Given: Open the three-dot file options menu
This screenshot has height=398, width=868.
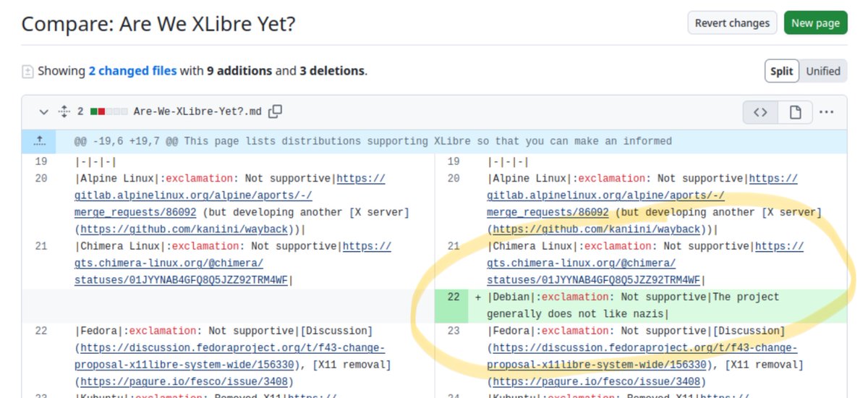Looking at the screenshot, I should coord(827,112).
